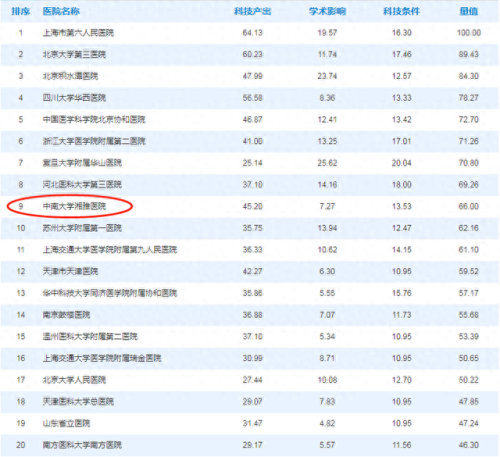Click 天津医科大学总医院
500x457 pixels.
point(78,401)
